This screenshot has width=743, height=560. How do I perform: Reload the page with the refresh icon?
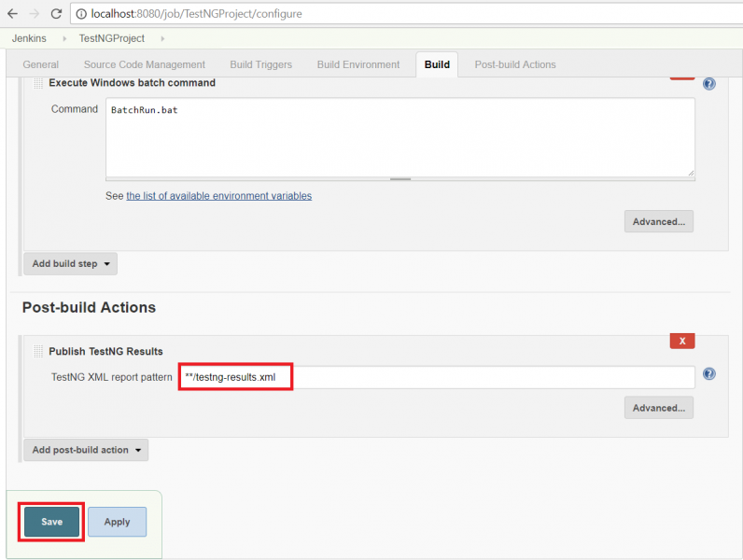point(56,14)
